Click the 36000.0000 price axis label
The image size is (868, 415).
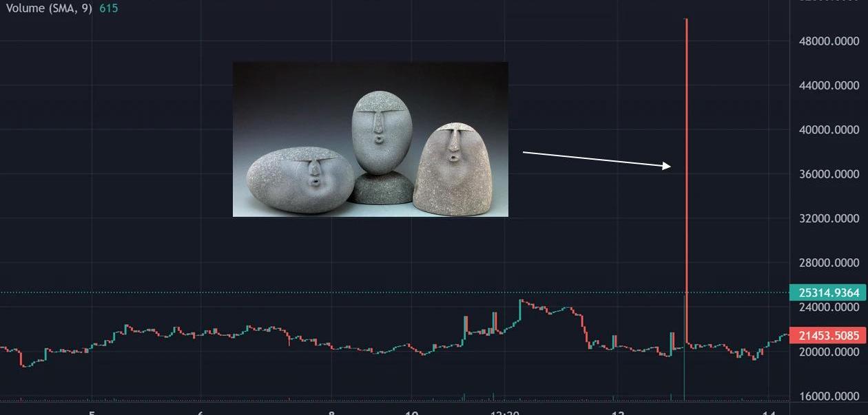click(x=829, y=174)
